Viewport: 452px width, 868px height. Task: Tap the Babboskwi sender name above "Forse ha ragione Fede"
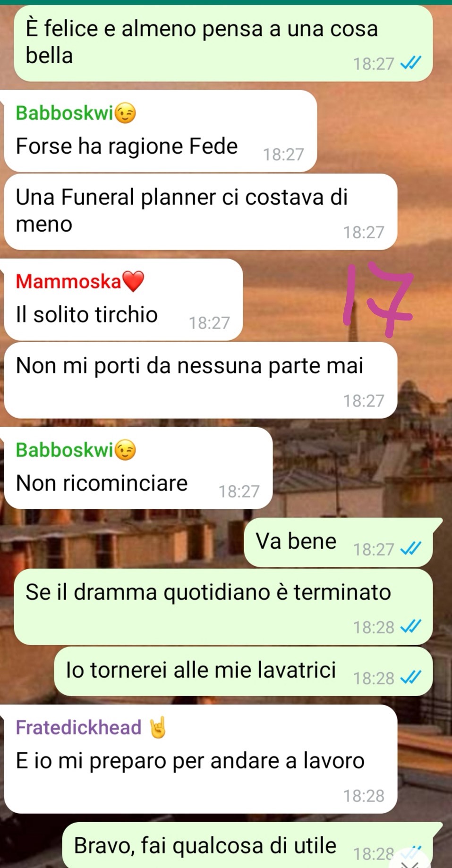[65, 113]
